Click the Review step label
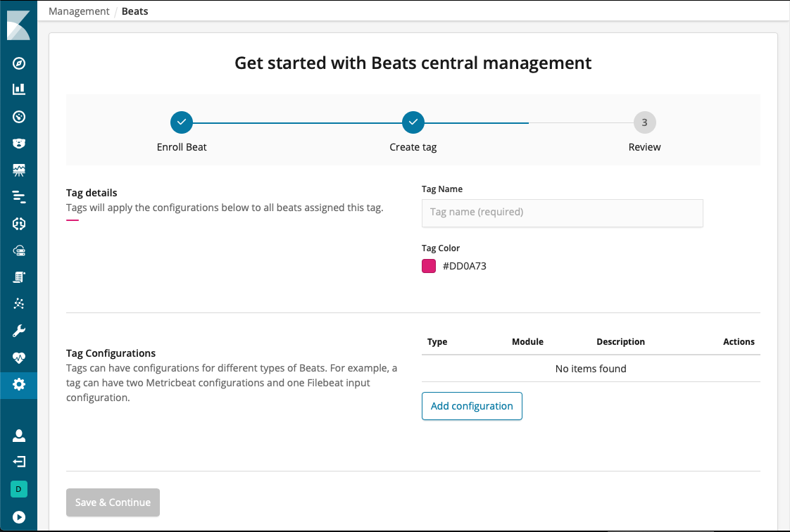The width and height of the screenshot is (790, 532). pos(644,147)
